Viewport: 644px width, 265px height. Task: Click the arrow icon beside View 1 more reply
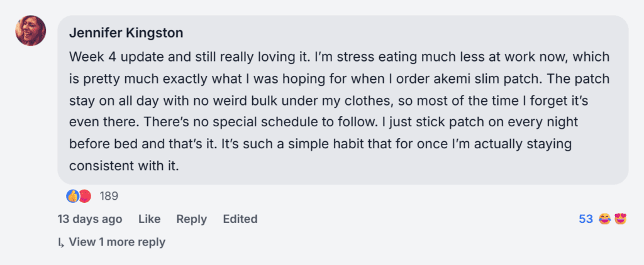click(x=61, y=242)
